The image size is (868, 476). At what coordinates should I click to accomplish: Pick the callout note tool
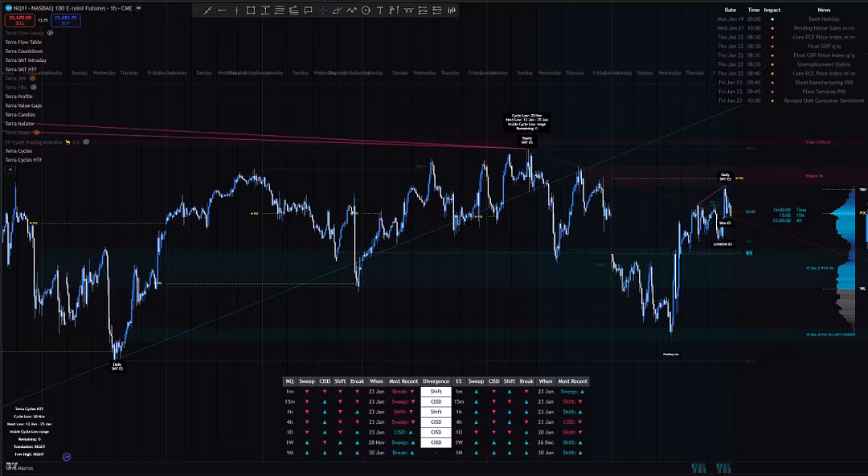pos(309,10)
